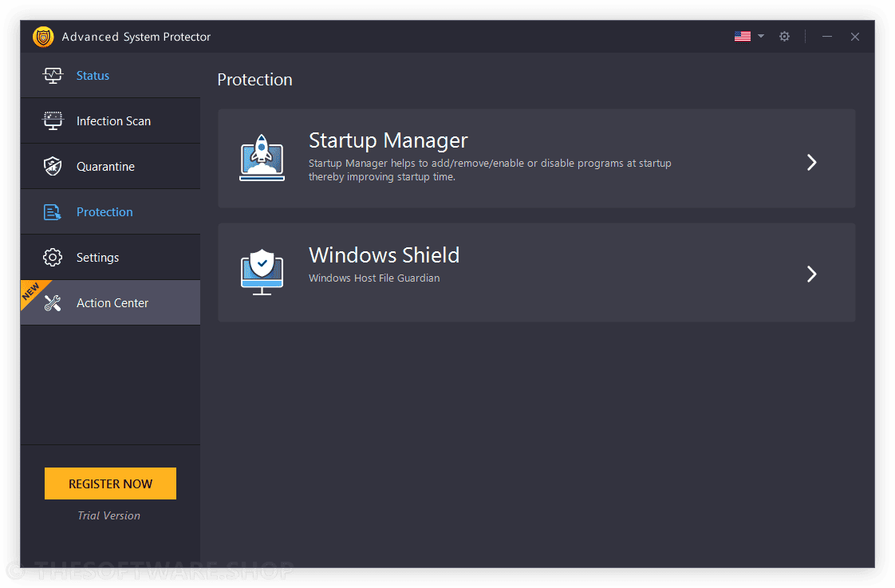Click the NEW badge on Action Center
This screenshot has width=895, height=588.
[32, 291]
